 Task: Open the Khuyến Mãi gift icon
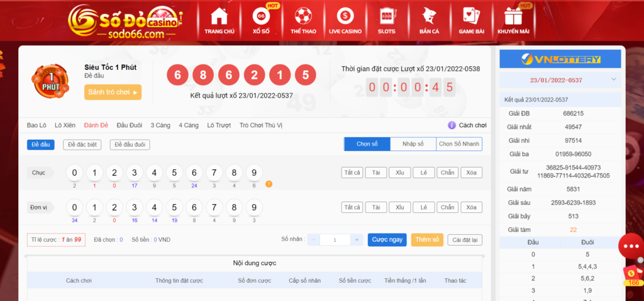tap(513, 16)
